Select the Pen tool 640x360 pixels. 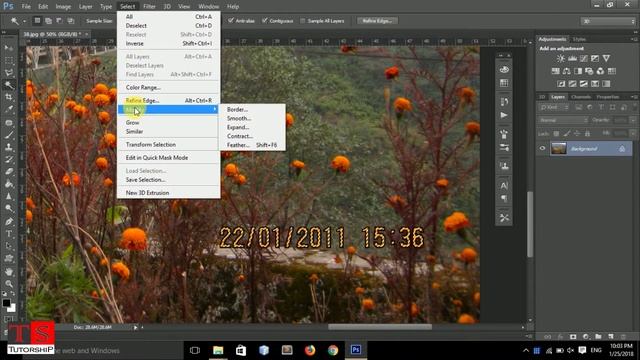(x=9, y=222)
